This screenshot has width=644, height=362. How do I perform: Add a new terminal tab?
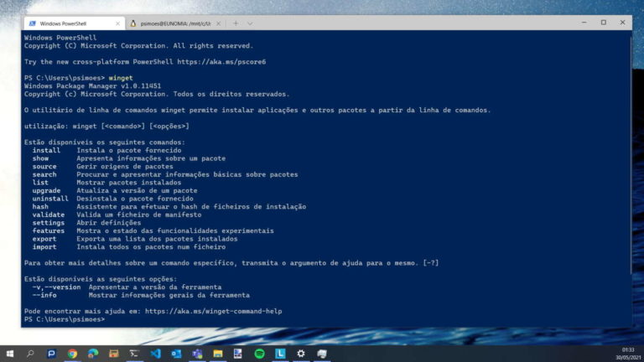click(x=236, y=23)
